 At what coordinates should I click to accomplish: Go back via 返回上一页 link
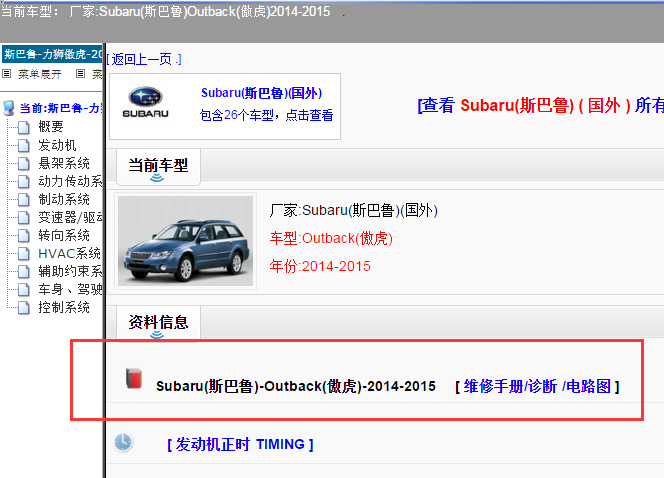click(x=143, y=60)
